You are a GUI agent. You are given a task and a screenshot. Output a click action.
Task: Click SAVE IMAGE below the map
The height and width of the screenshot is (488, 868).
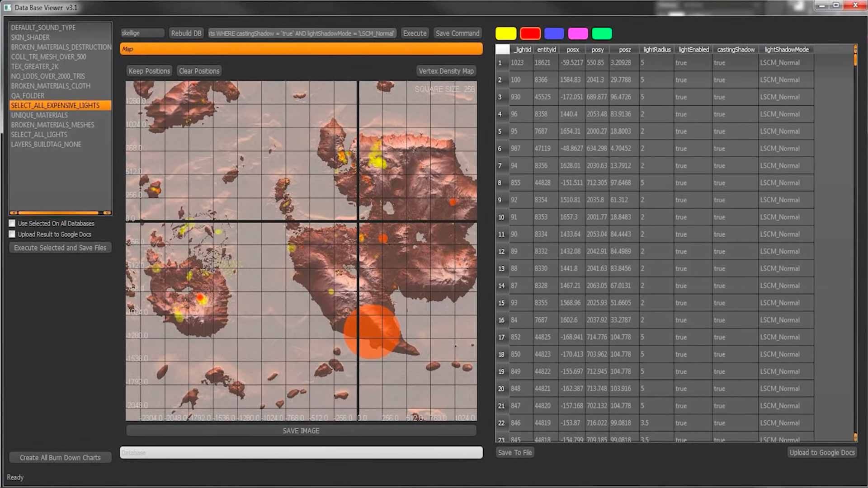pyautogui.click(x=301, y=431)
